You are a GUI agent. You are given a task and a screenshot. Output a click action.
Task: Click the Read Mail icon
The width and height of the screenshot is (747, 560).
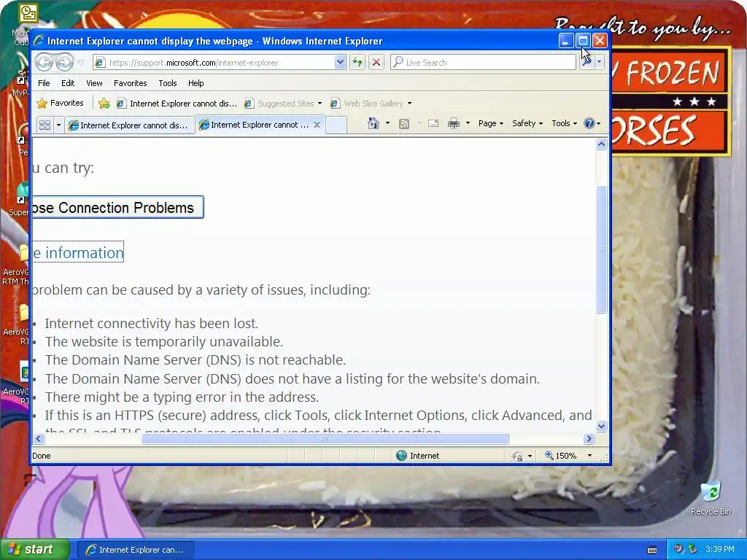coord(433,124)
